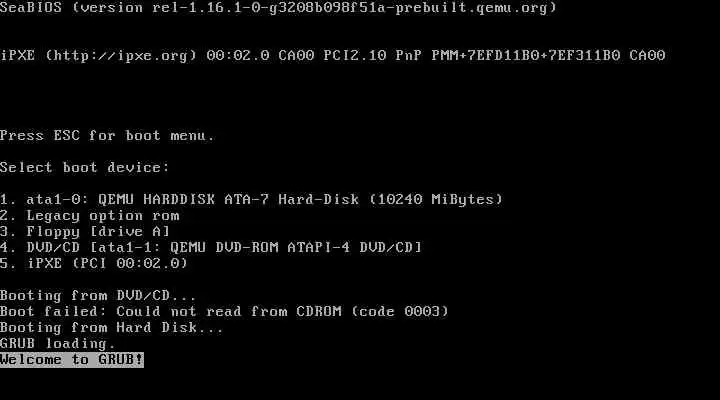Click the Booting from Hard Disk line

(x=112, y=327)
